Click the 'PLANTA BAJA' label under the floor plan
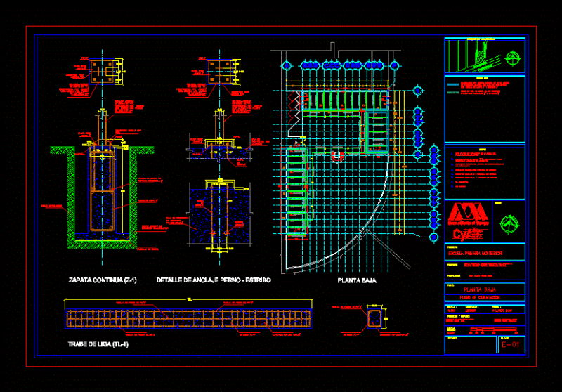Screen dimensions: 562x392 [357, 280]
